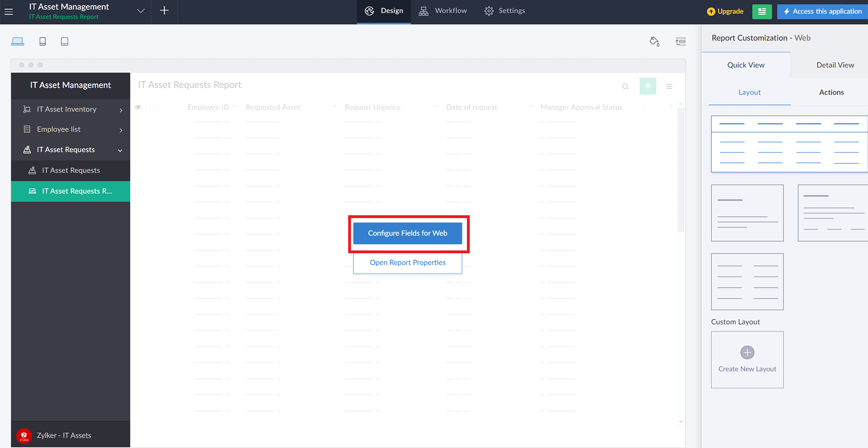Viewport: 868px width, 448px height.
Task: Click the report search icon
Action: click(625, 87)
